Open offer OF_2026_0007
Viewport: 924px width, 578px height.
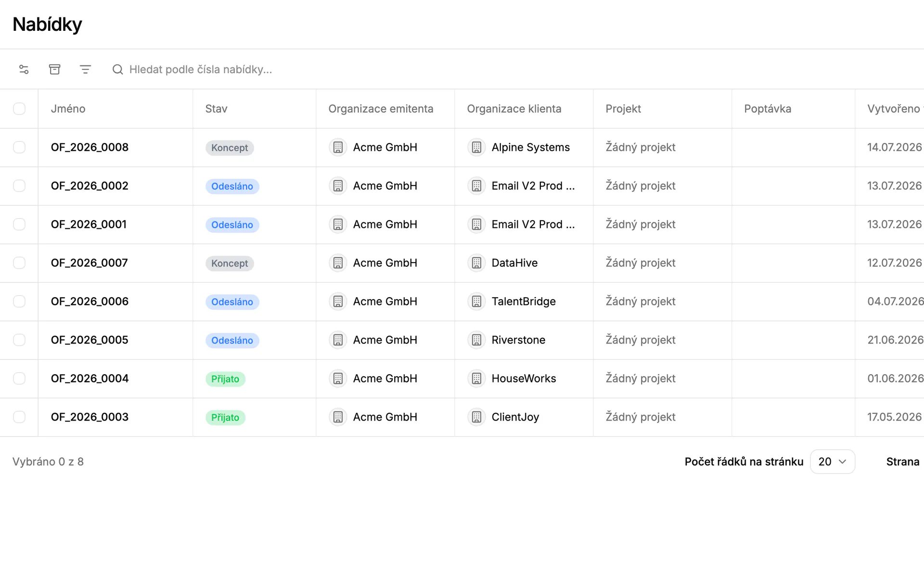pyautogui.click(x=90, y=263)
